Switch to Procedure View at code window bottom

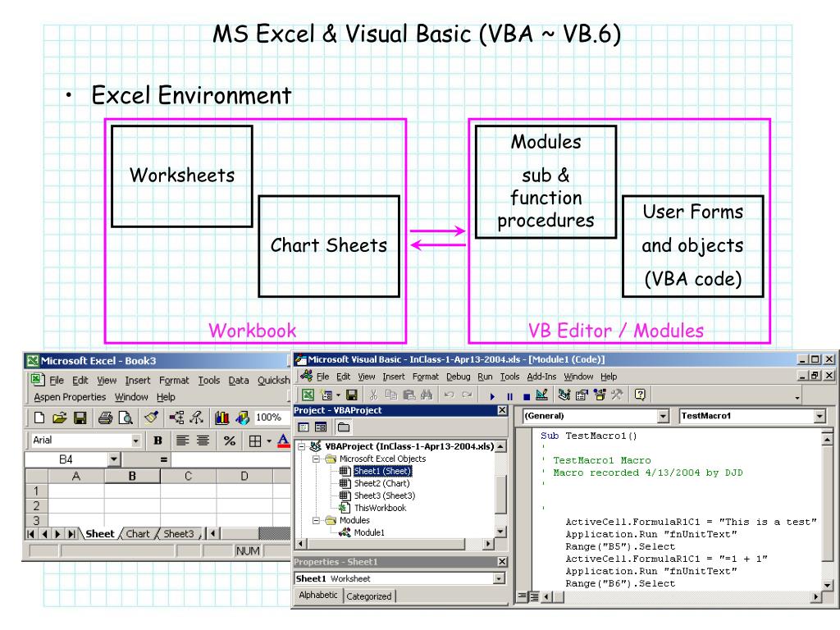coord(523,596)
